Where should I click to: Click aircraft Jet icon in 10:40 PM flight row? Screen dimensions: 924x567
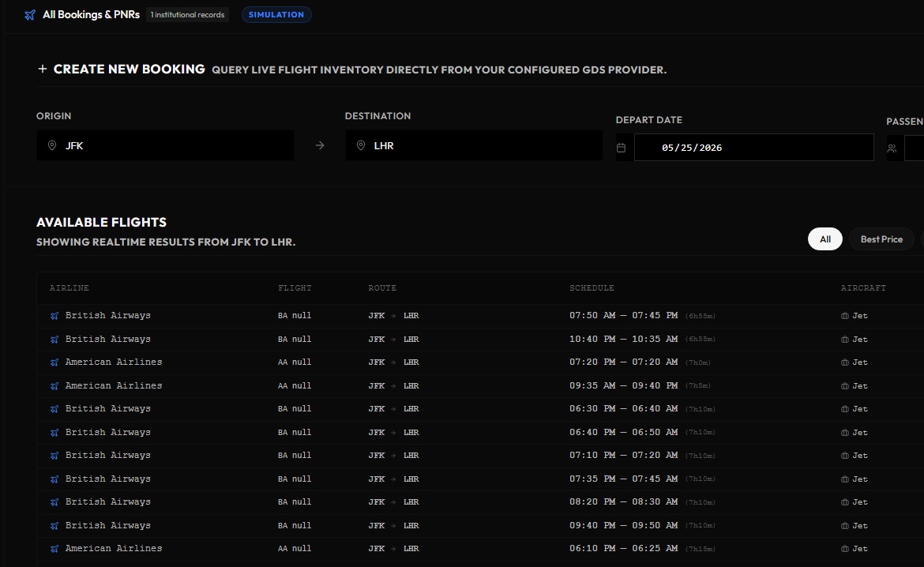click(844, 340)
